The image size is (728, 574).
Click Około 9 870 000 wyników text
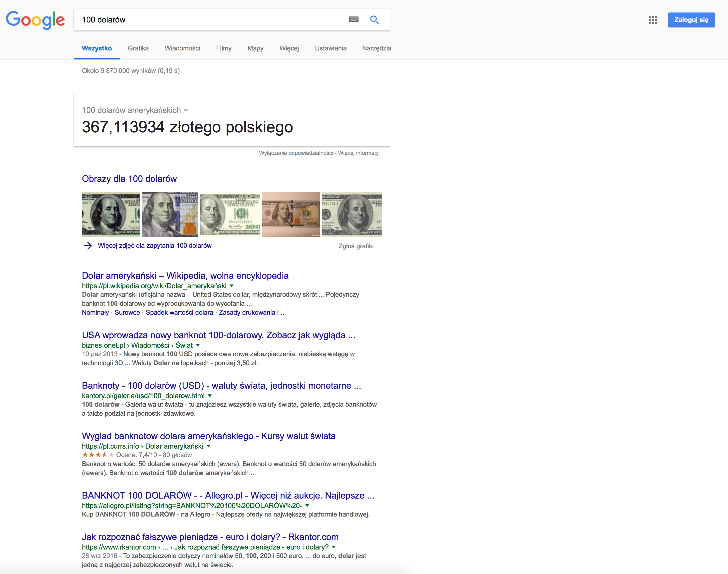click(x=131, y=71)
